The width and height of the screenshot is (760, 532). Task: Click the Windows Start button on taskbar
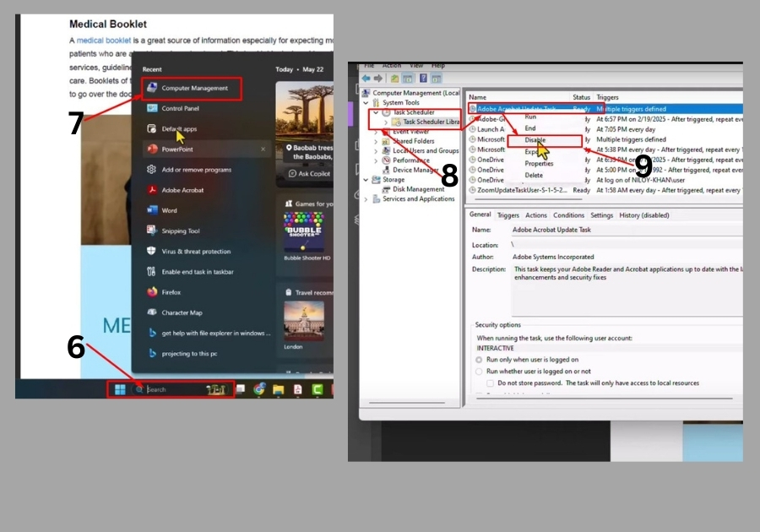(120, 389)
